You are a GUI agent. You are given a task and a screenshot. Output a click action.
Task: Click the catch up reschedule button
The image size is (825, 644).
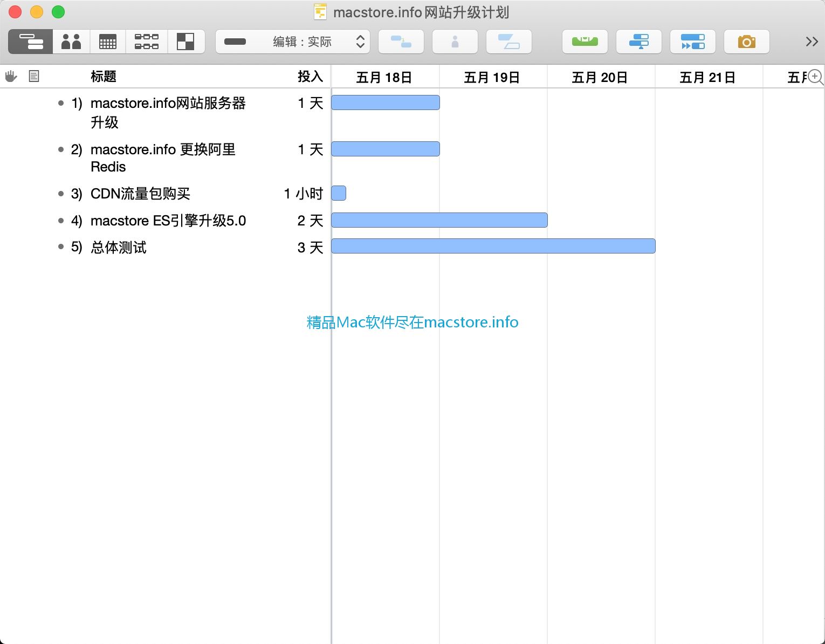(693, 42)
